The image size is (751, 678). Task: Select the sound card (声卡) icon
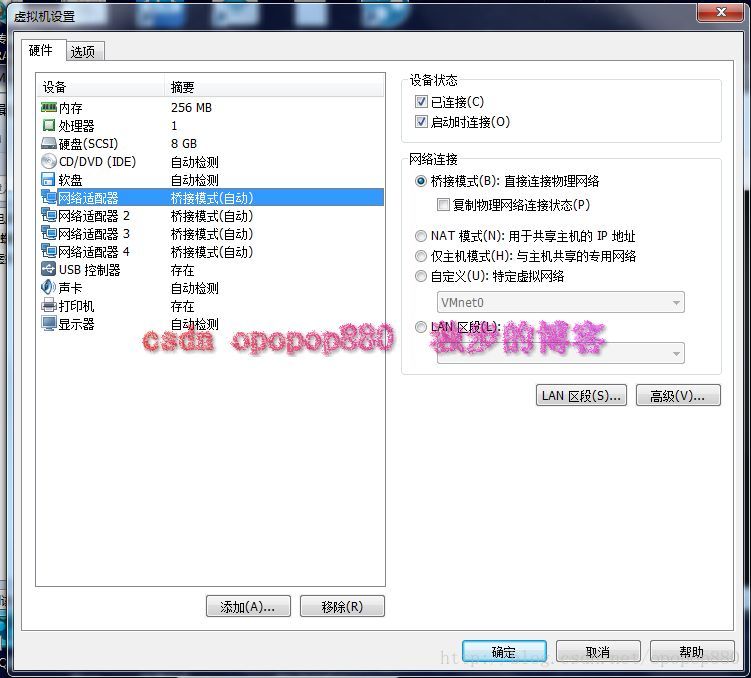click(49, 287)
